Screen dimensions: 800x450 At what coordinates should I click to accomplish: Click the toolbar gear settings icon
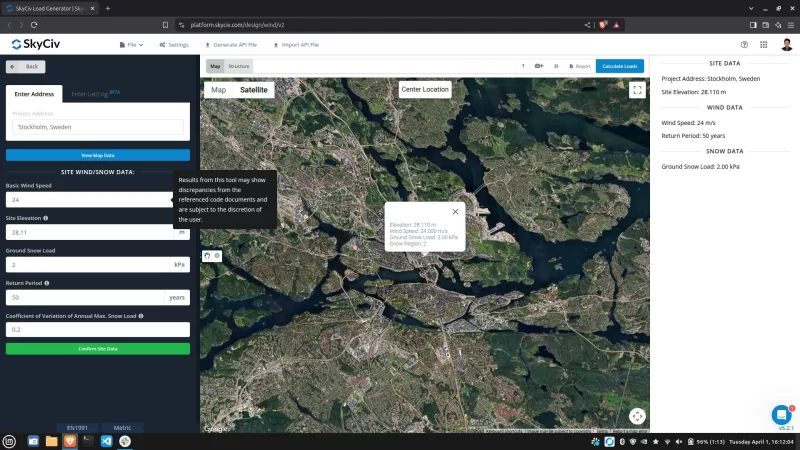(556, 66)
